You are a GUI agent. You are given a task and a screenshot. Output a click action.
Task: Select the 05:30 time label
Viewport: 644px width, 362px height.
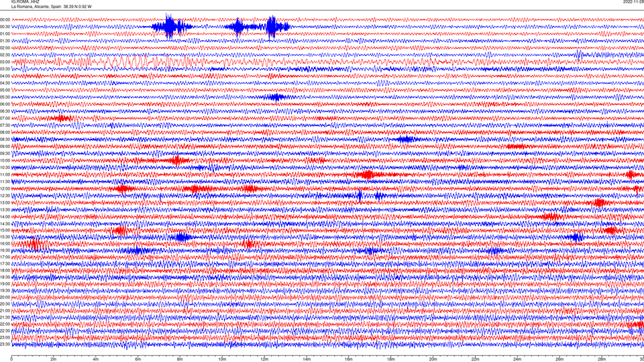[5, 97]
